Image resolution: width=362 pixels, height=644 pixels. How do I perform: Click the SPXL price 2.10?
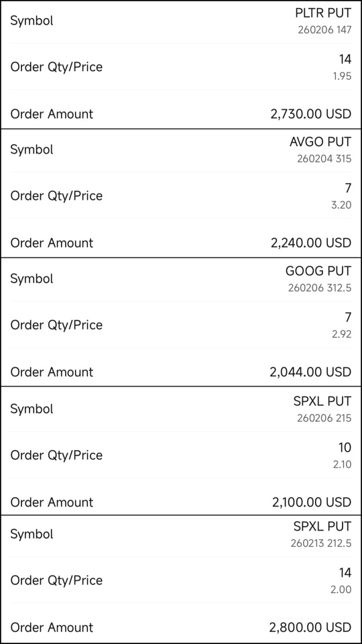click(341, 464)
